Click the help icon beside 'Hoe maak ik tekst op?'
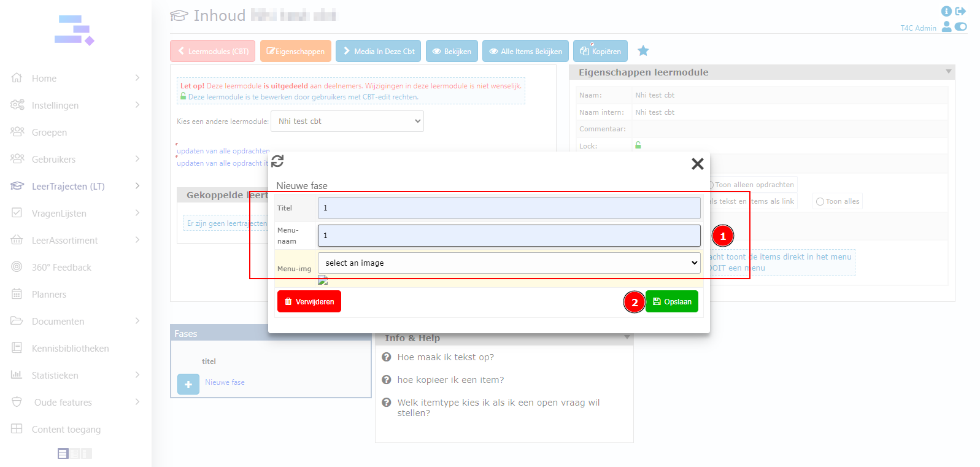 387,357
